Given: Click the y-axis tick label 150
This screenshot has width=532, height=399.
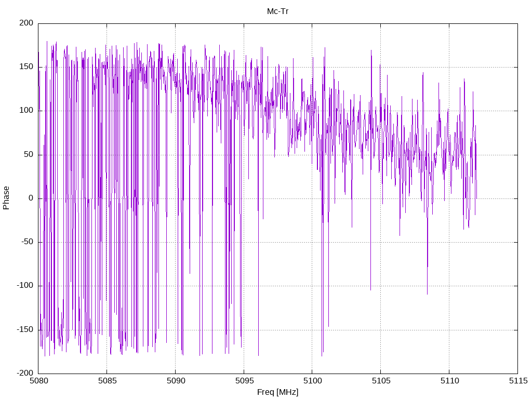Looking at the screenshot, I should 26,67.
